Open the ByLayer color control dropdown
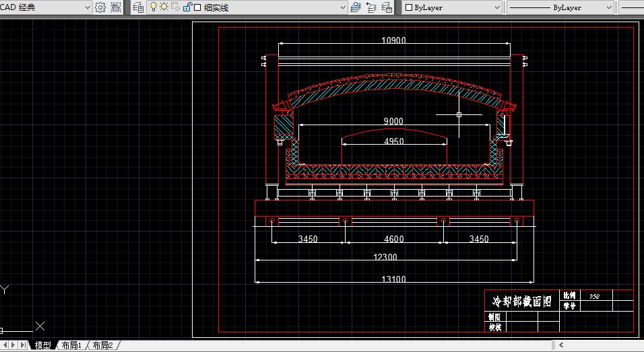Image resolution: width=644 pixels, height=352 pixels. pos(497,7)
